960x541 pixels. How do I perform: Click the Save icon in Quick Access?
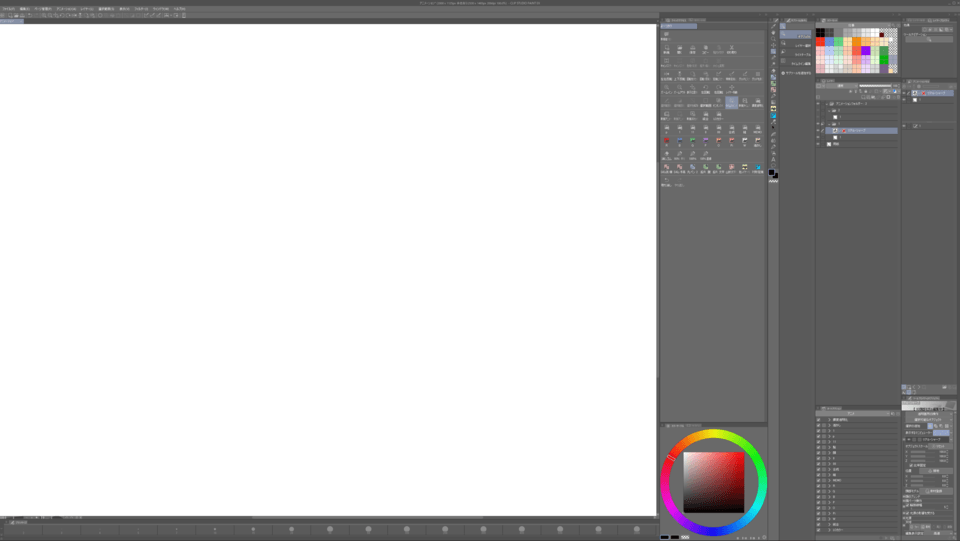tap(692, 49)
